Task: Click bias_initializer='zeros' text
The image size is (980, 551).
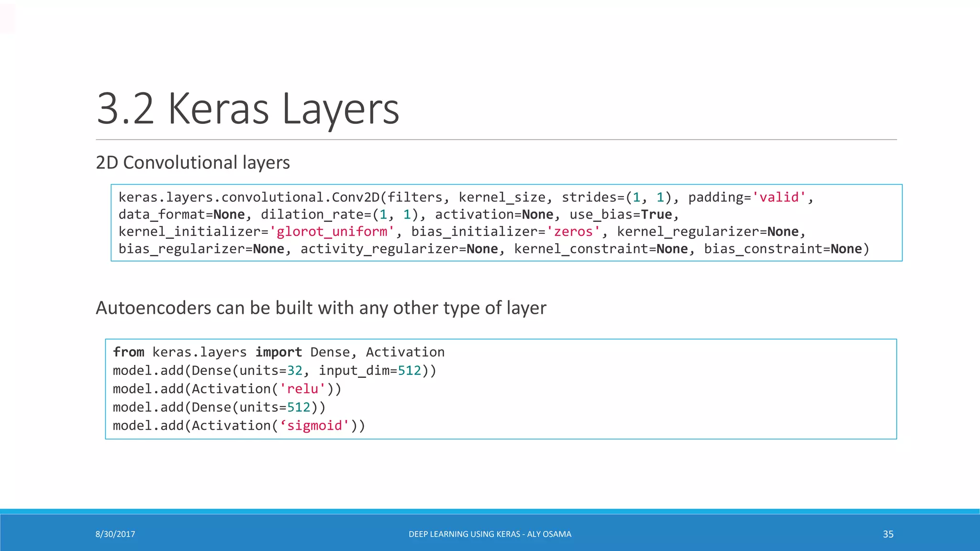Action: tap(506, 231)
